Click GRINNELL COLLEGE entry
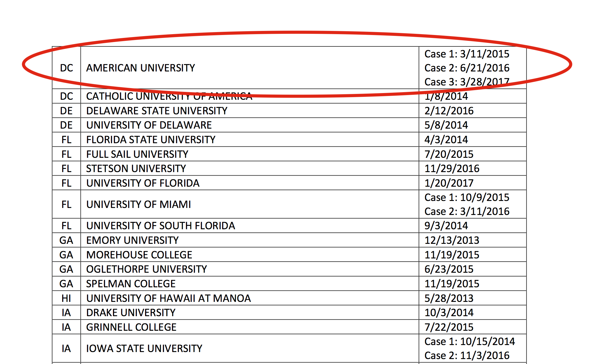This screenshot has height=364, width=606. (131, 327)
